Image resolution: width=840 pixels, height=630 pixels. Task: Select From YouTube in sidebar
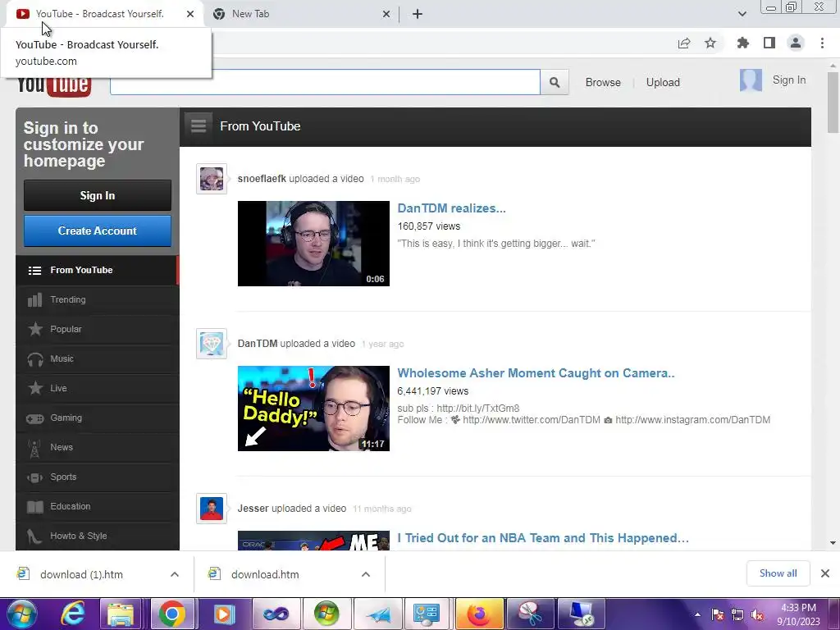98,270
